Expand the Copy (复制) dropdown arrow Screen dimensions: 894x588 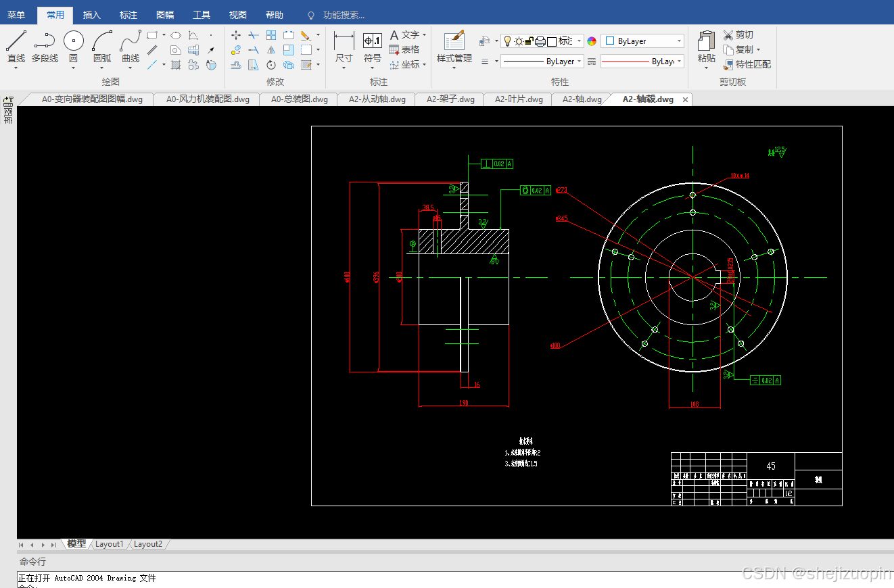[x=758, y=49]
